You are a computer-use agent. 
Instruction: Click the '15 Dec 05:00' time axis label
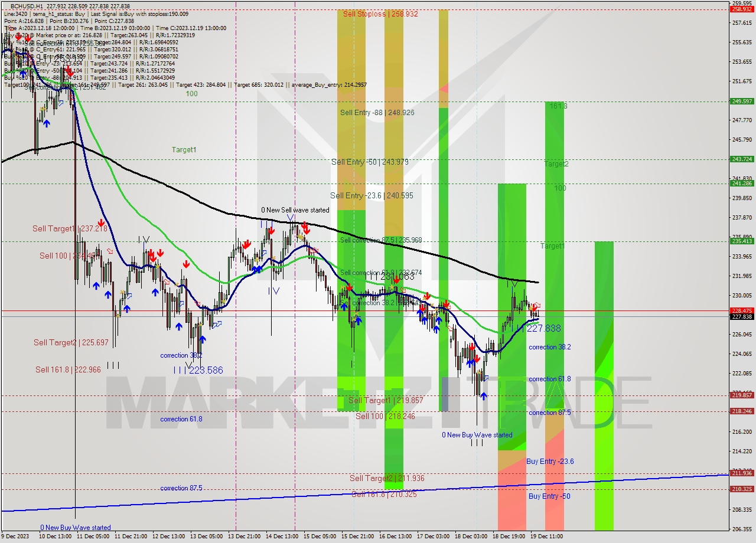320,537
